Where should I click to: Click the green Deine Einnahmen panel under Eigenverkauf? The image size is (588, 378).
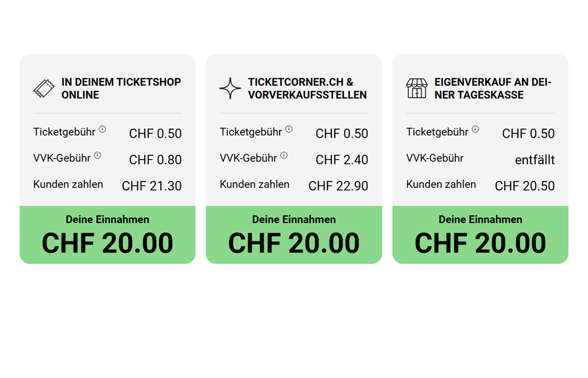pos(480,235)
